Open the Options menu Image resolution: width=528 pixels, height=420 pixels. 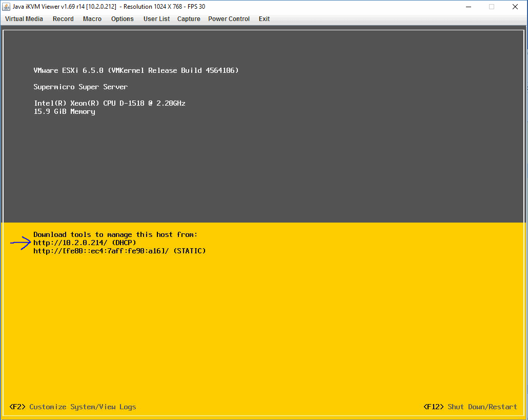click(122, 19)
